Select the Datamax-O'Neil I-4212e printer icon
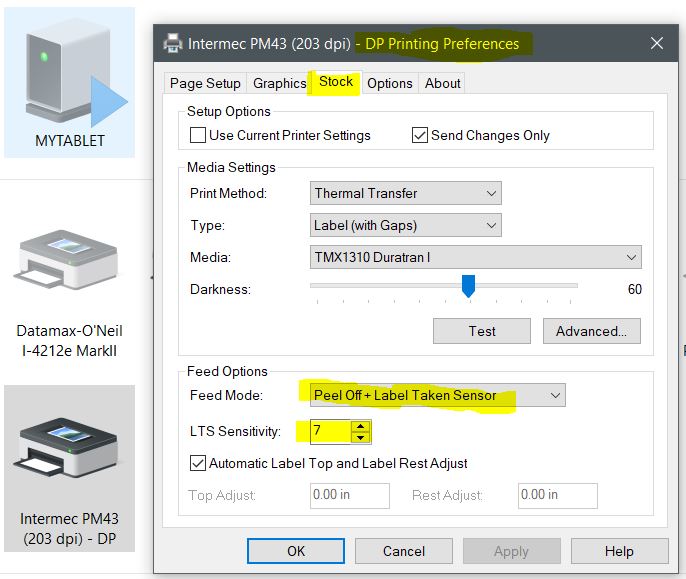 [x=69, y=267]
